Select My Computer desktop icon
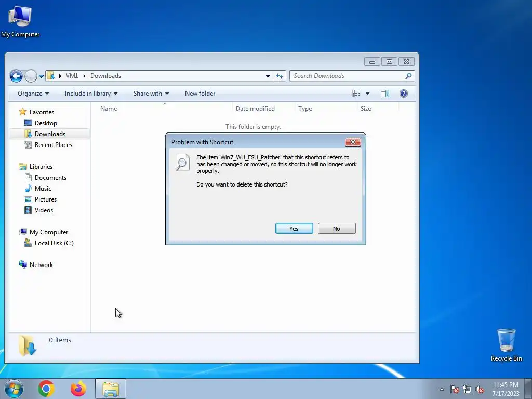The image size is (532, 399). pos(20,21)
